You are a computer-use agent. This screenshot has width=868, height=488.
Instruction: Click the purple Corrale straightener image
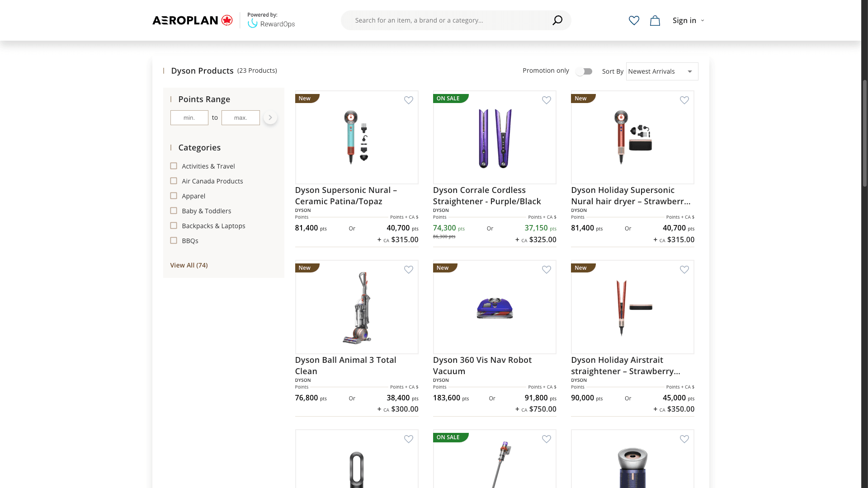click(495, 137)
